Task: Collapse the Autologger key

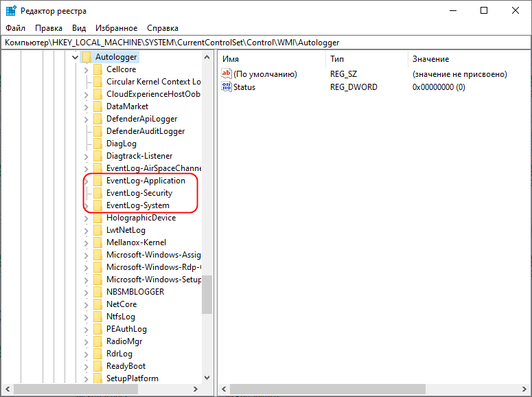Action: pyautogui.click(x=75, y=58)
